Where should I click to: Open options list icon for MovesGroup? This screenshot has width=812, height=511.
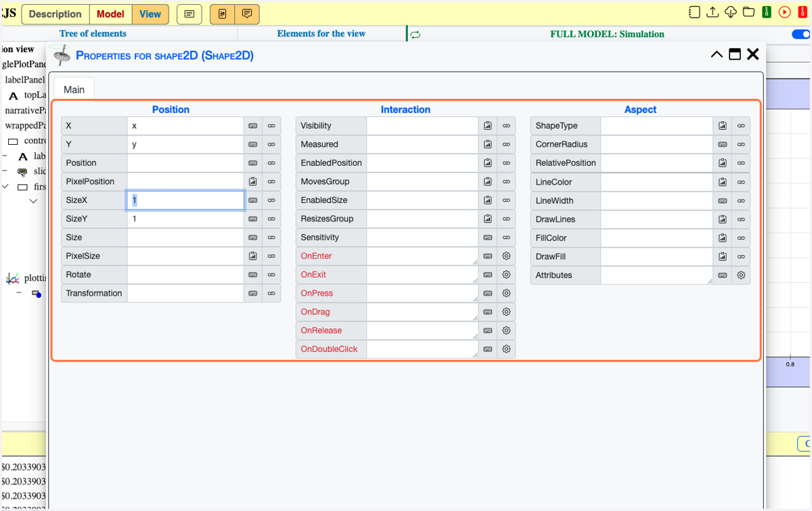point(488,181)
